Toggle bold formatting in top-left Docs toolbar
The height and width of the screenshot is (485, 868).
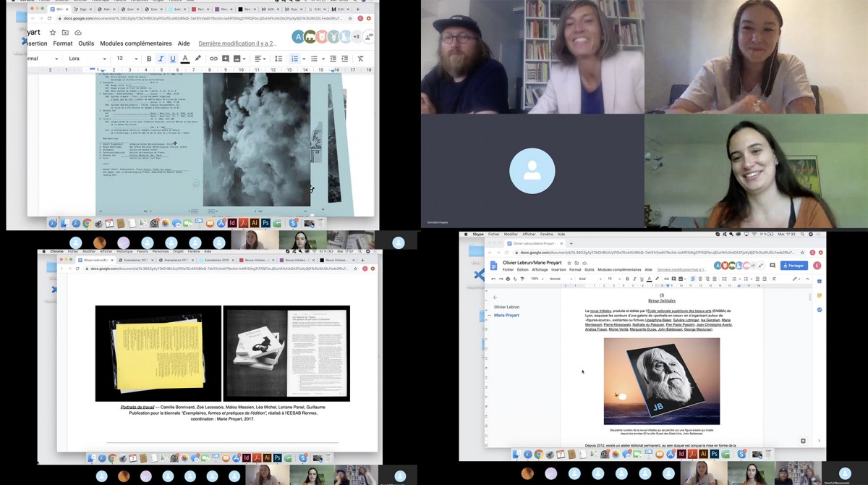(x=149, y=59)
